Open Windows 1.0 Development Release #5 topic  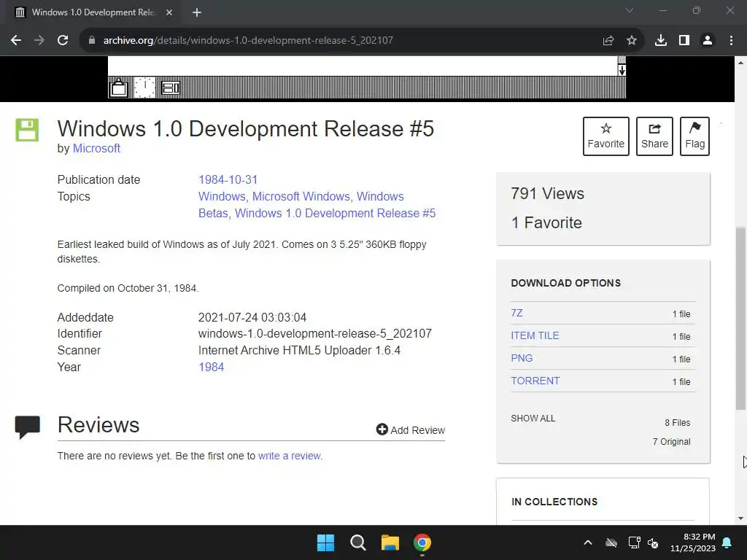point(336,214)
